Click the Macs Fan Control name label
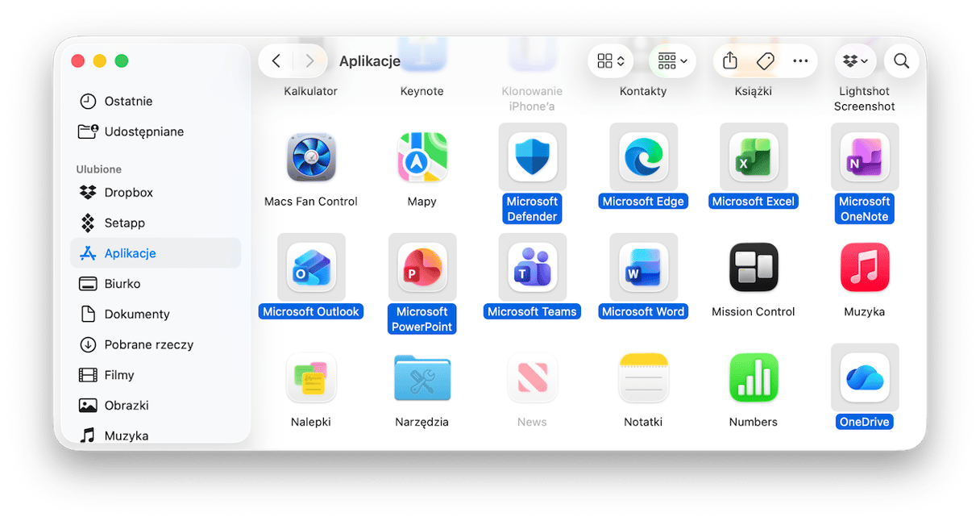The width and height of the screenshot is (980, 521). [x=311, y=202]
